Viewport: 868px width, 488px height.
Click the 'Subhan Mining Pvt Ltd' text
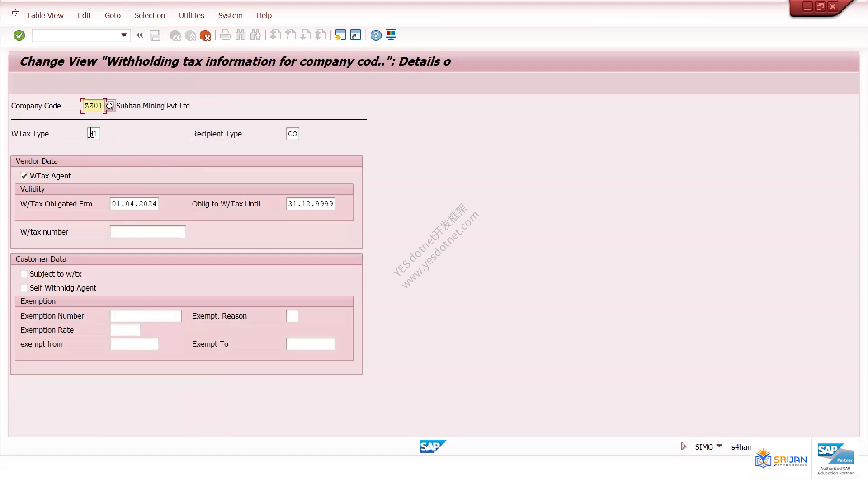tap(153, 106)
